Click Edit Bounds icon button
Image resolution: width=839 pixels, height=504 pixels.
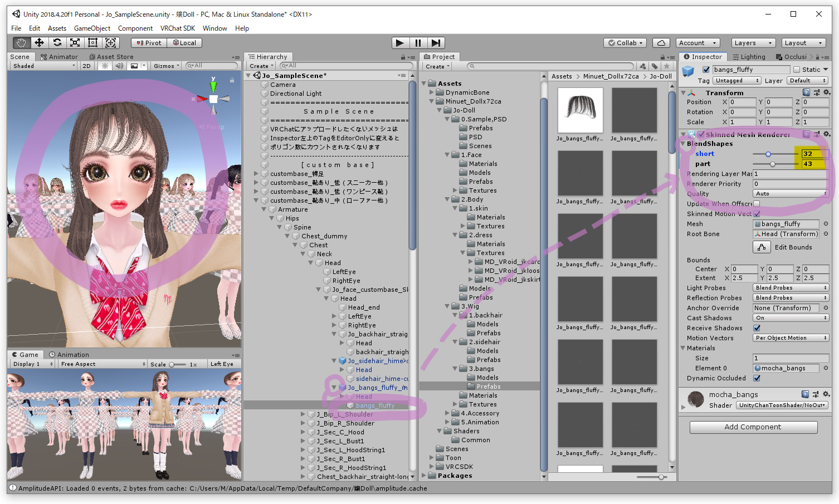coord(762,247)
